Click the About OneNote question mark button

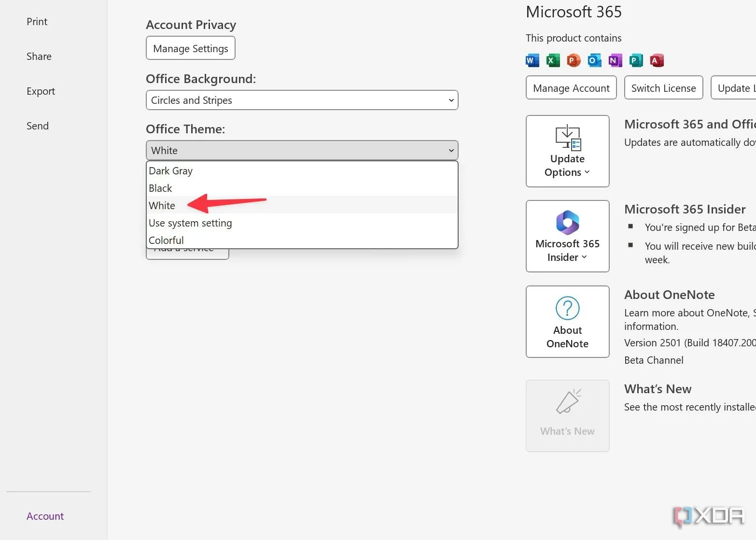(567, 322)
